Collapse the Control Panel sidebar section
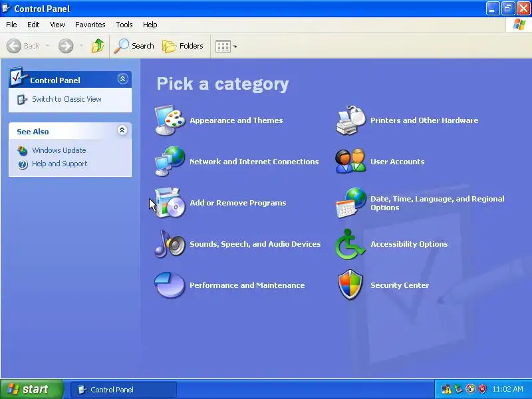Image resolution: width=532 pixels, height=399 pixels. click(122, 78)
